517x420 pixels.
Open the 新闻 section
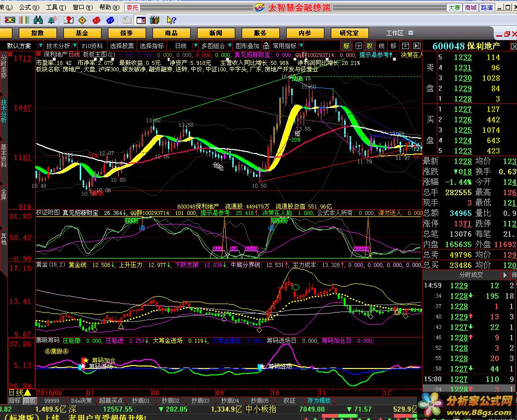(215, 33)
